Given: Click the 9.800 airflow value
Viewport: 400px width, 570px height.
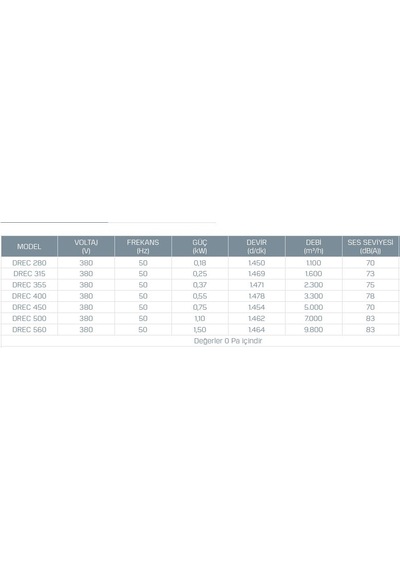Looking at the screenshot, I should click(x=313, y=330).
